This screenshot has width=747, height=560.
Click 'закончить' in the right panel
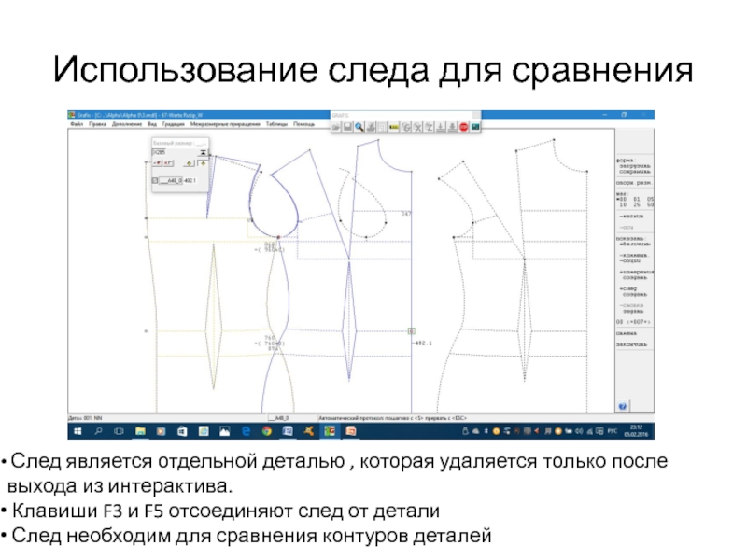pyautogui.click(x=632, y=343)
